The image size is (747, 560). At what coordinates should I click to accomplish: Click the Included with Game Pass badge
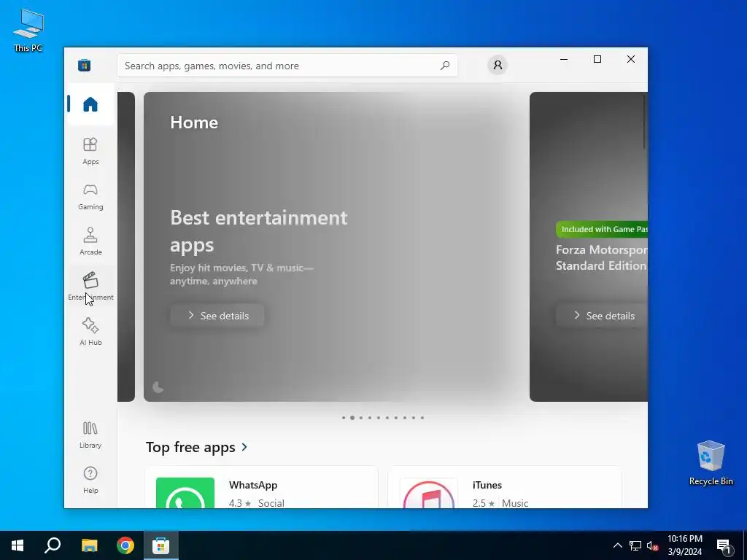coord(602,229)
